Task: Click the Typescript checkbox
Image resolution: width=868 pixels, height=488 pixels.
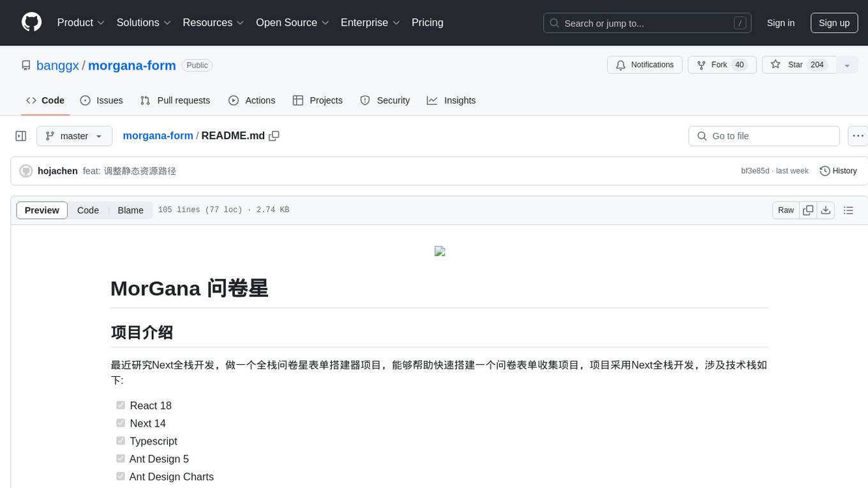Action: point(121,441)
